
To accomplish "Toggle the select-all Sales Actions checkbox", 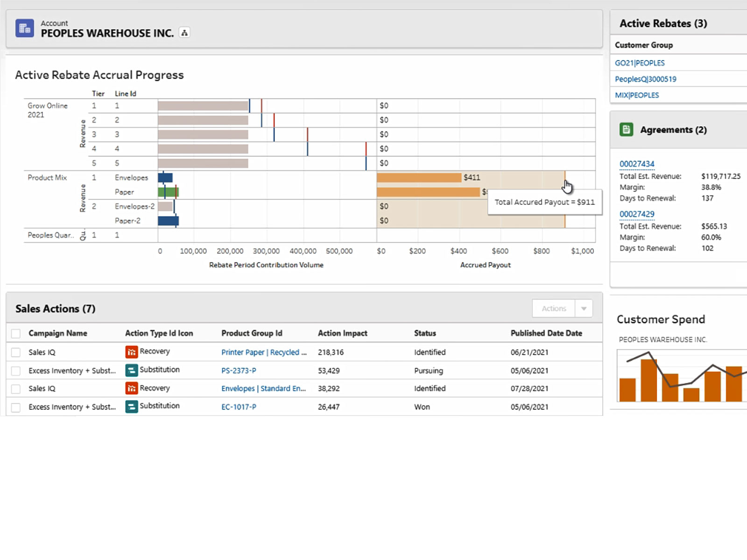I will coord(16,333).
